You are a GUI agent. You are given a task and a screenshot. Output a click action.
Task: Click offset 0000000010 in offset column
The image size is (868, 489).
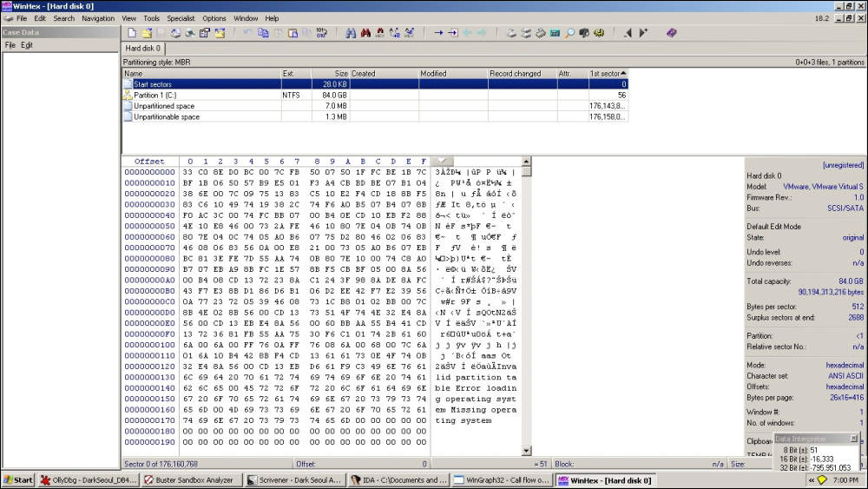pyautogui.click(x=149, y=182)
